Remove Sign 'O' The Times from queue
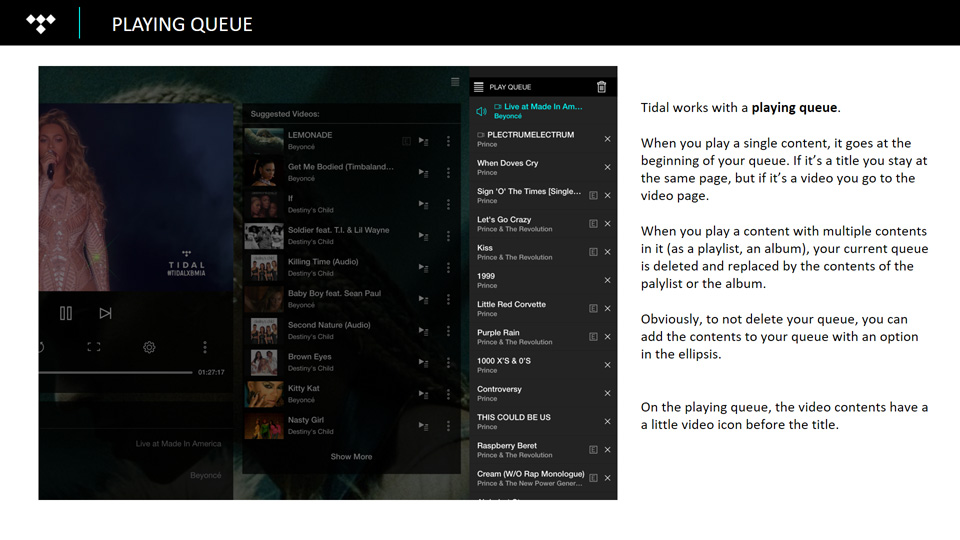Image resolution: width=960 pixels, height=540 pixels. click(607, 195)
